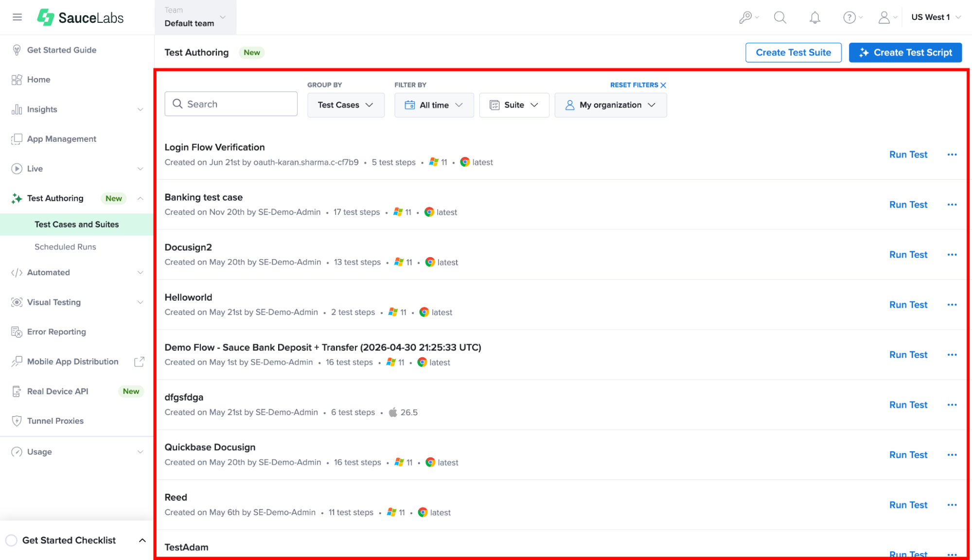Image resolution: width=972 pixels, height=560 pixels.
Task: Open more options for Docusign2
Action: point(952,255)
